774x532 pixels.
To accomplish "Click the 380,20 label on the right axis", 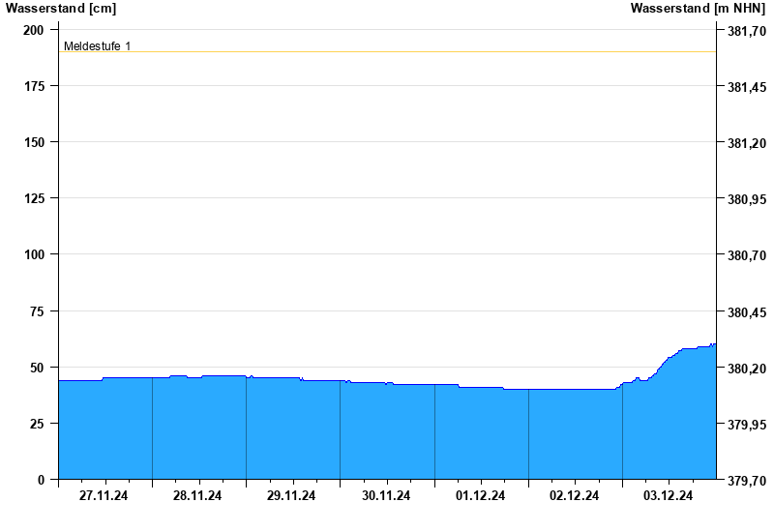I will coord(745,369).
